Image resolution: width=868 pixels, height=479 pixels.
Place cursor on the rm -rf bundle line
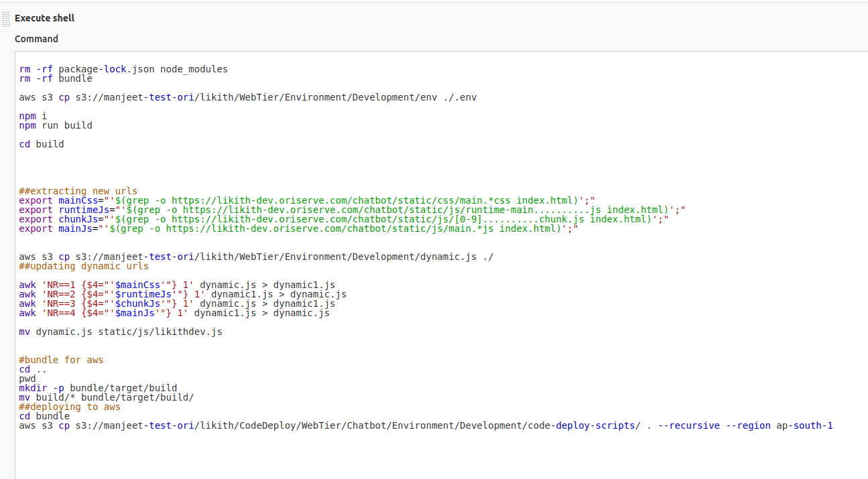click(x=56, y=78)
